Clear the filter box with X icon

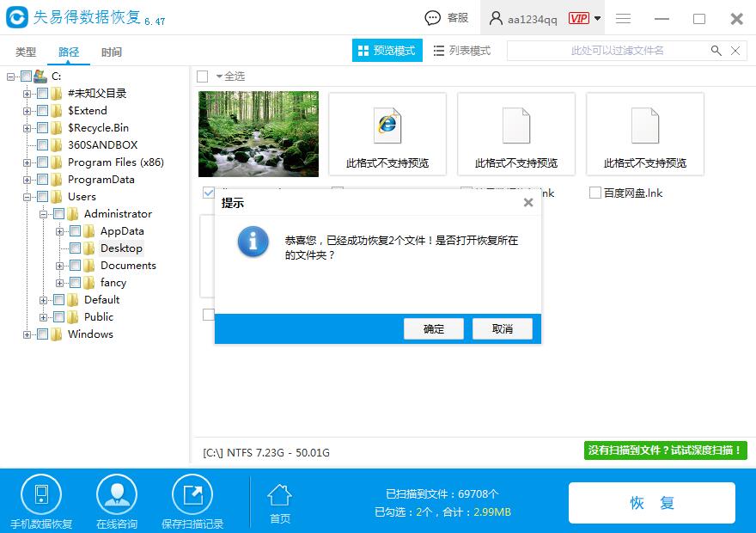[735, 51]
